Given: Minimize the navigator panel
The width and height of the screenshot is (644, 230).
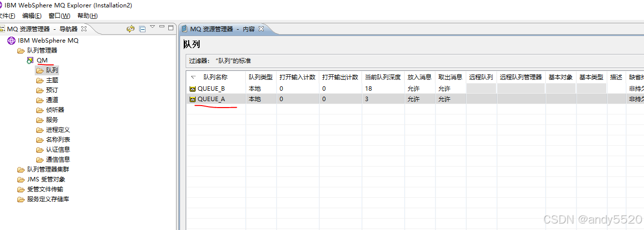Looking at the screenshot, I should point(162,27).
